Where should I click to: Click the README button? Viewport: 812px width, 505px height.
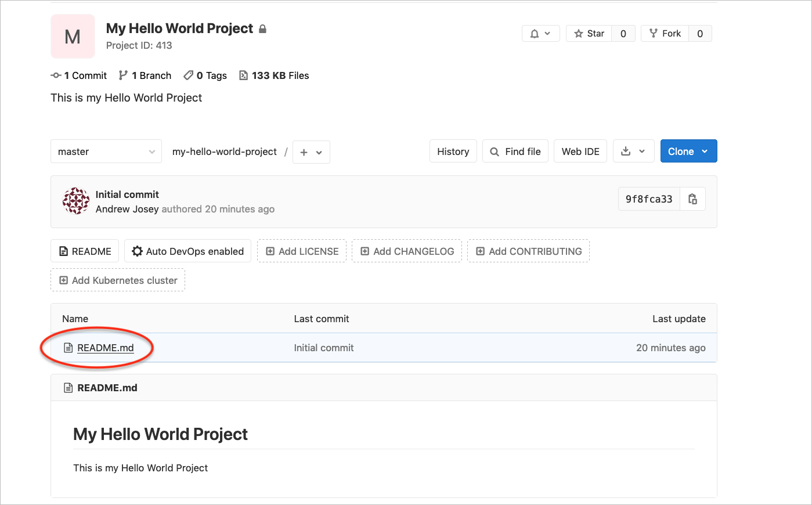[x=85, y=251]
